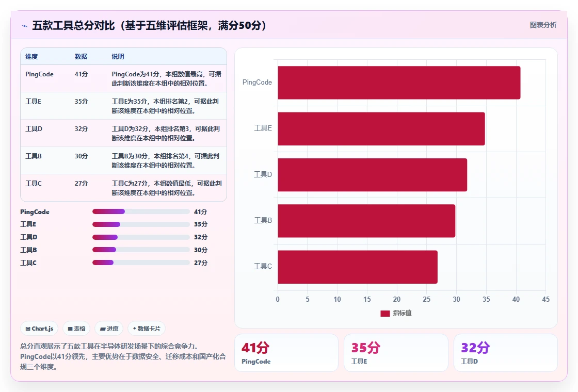Click the 工具B cell in the table
The width and height of the screenshot is (578, 392).
[x=34, y=156]
